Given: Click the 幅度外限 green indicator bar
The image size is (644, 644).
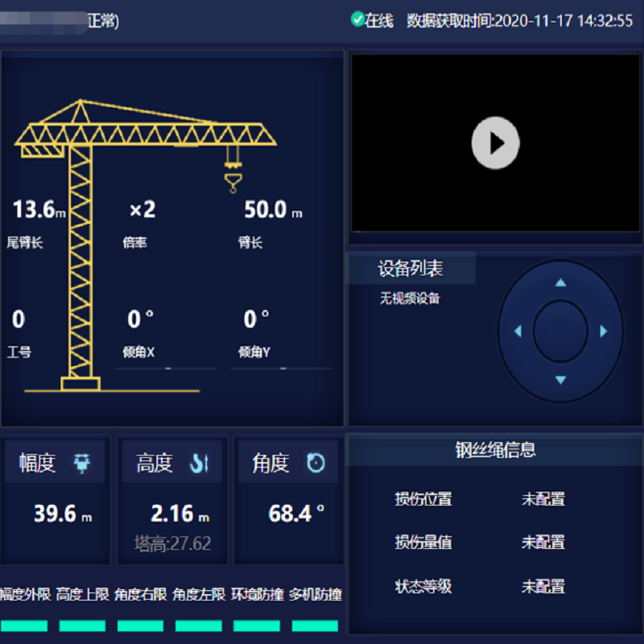Looking at the screenshot, I should pos(24,625).
